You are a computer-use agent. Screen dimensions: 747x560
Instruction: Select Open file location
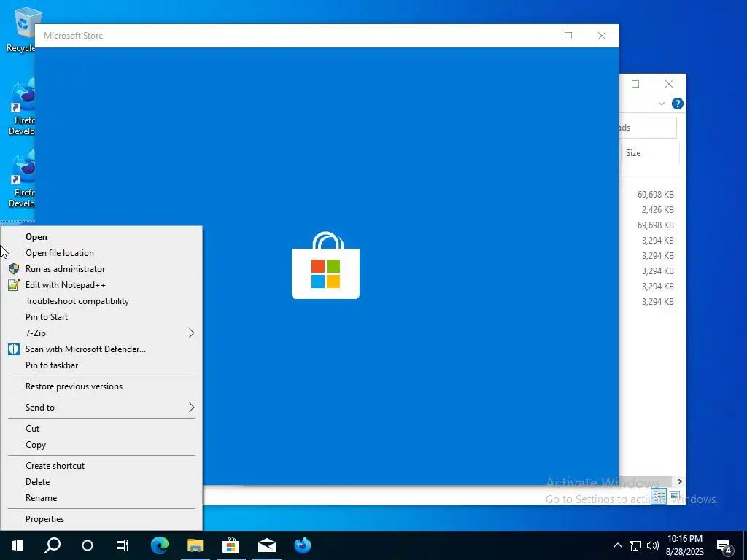[60, 253]
